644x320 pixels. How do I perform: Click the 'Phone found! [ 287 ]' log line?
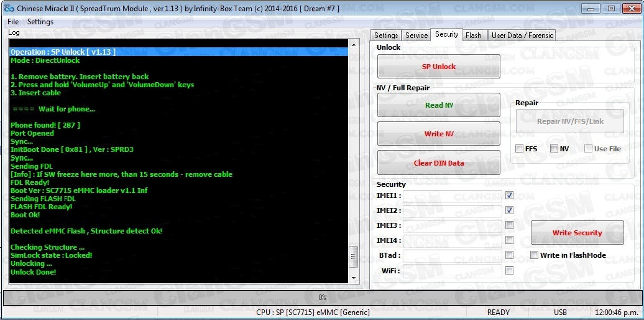[45, 125]
